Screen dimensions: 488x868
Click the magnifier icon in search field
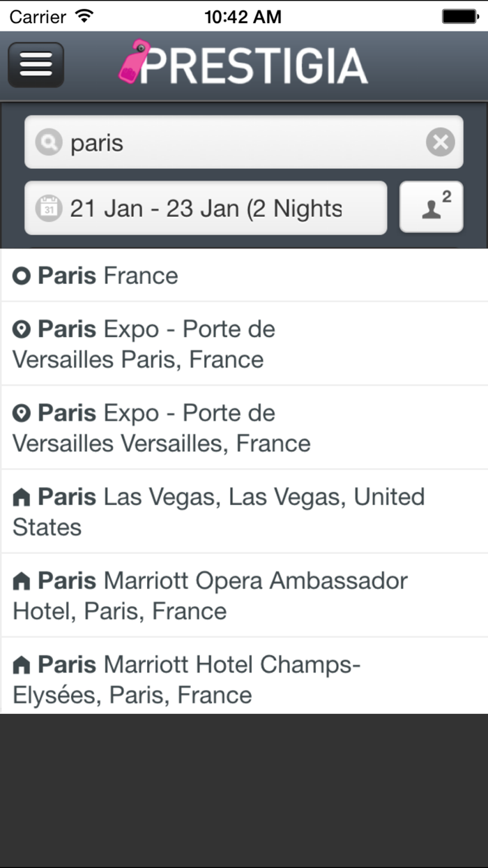(48, 143)
